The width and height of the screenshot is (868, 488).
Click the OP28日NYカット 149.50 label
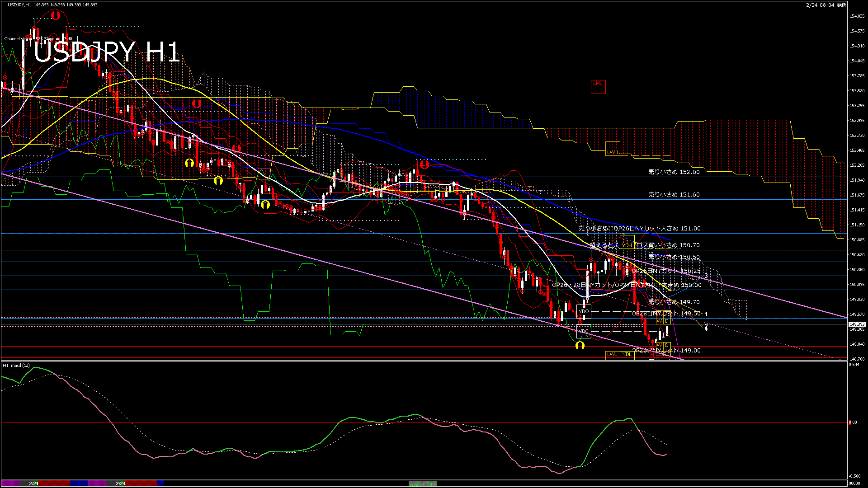tap(666, 314)
